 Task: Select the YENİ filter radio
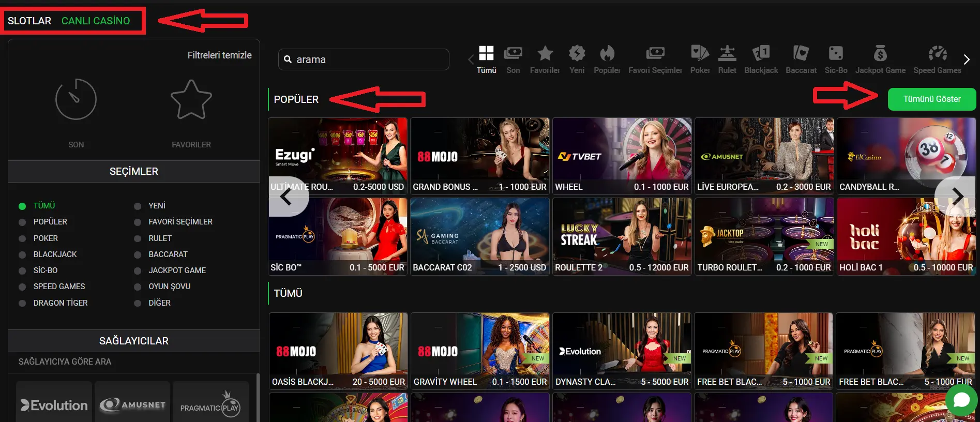coord(138,206)
